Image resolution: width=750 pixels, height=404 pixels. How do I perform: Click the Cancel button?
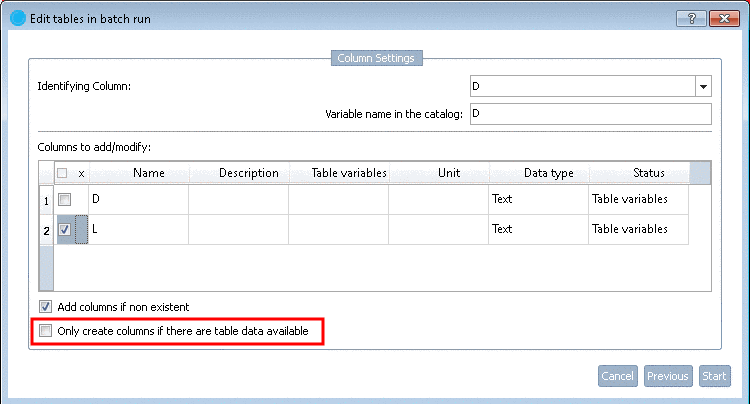(x=618, y=376)
